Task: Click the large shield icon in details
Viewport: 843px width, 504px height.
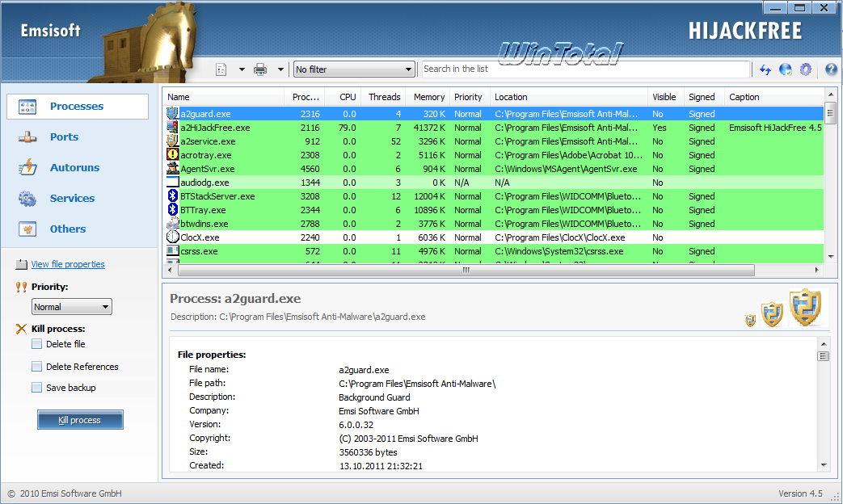Action: 805,308
